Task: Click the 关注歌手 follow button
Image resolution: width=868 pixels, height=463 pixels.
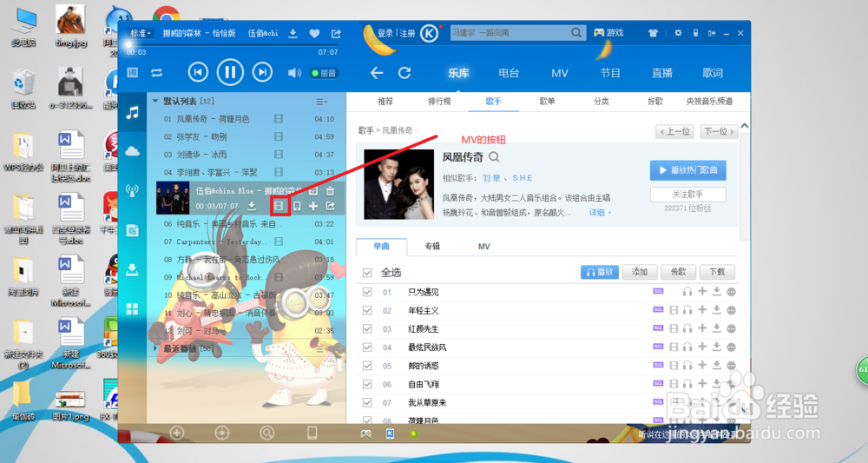Action: click(688, 195)
